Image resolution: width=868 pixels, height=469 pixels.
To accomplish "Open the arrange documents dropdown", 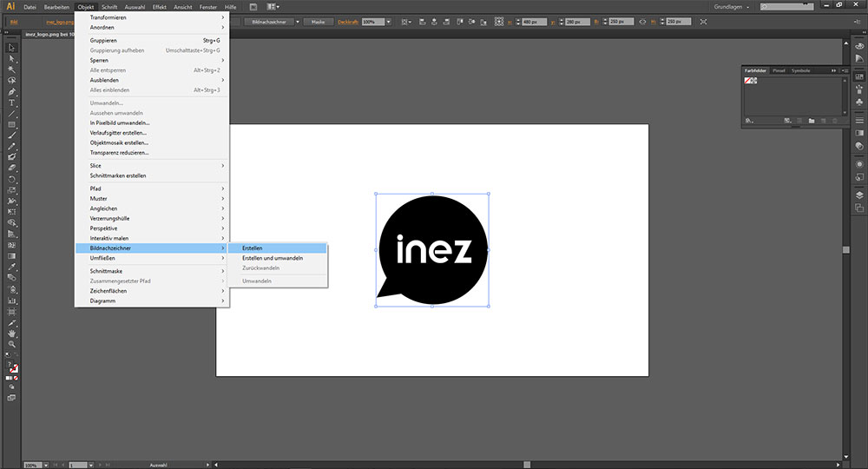I will pyautogui.click(x=273, y=7).
